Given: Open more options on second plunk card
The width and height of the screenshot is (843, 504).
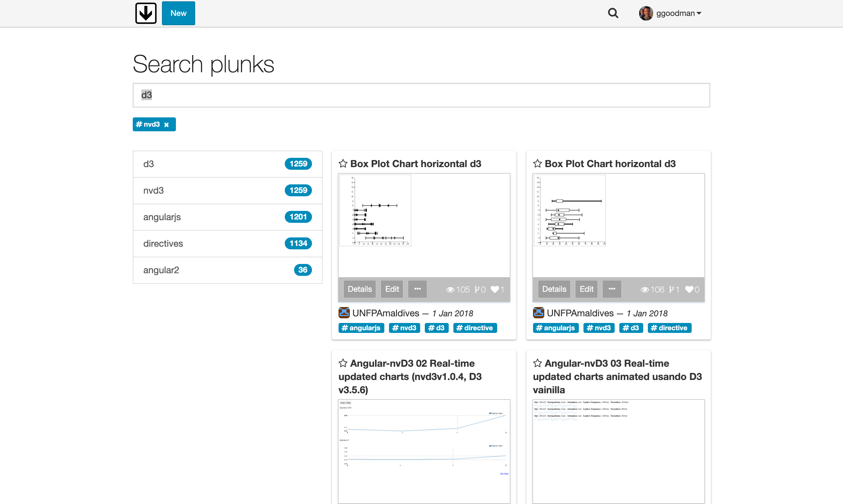Looking at the screenshot, I should point(612,289).
